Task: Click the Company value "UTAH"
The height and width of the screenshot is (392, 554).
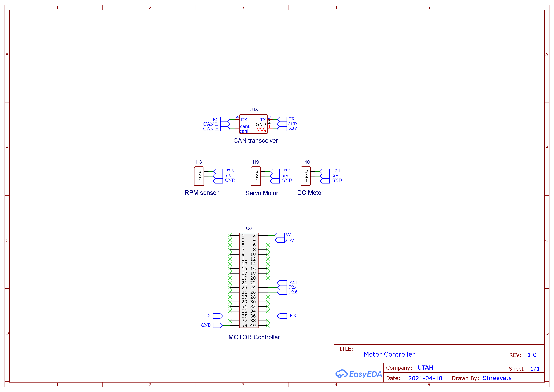Action: coord(425,368)
